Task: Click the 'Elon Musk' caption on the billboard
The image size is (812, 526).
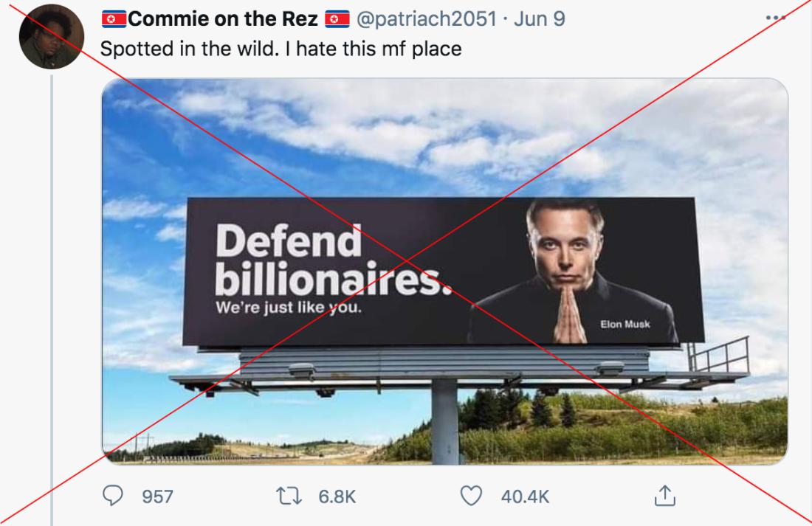Action: click(x=625, y=324)
